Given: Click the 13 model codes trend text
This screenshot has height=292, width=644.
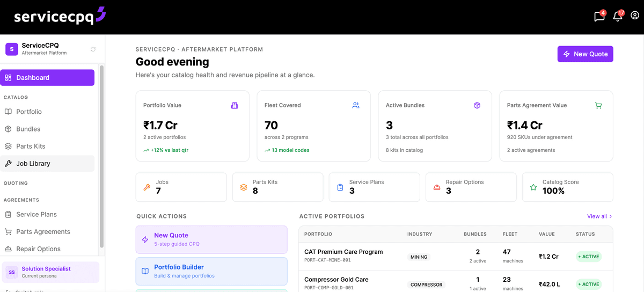Looking at the screenshot, I should (290, 150).
